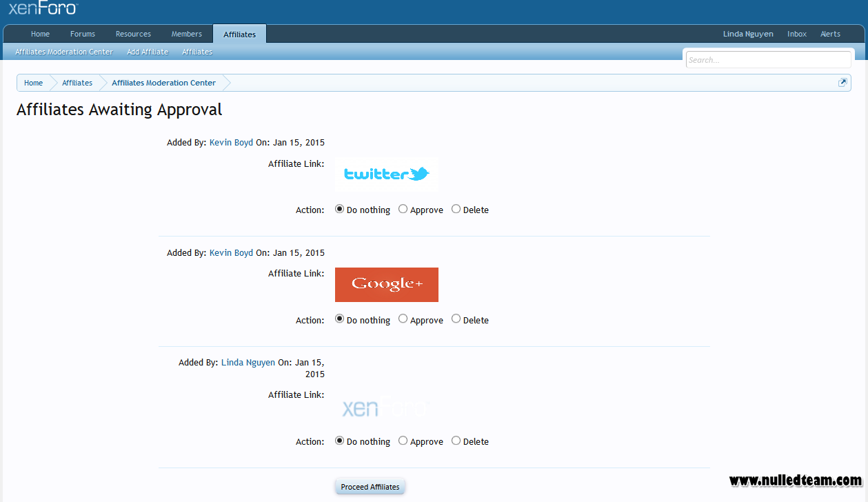Click Kevin Boyd link on Twitter entry

tap(231, 143)
